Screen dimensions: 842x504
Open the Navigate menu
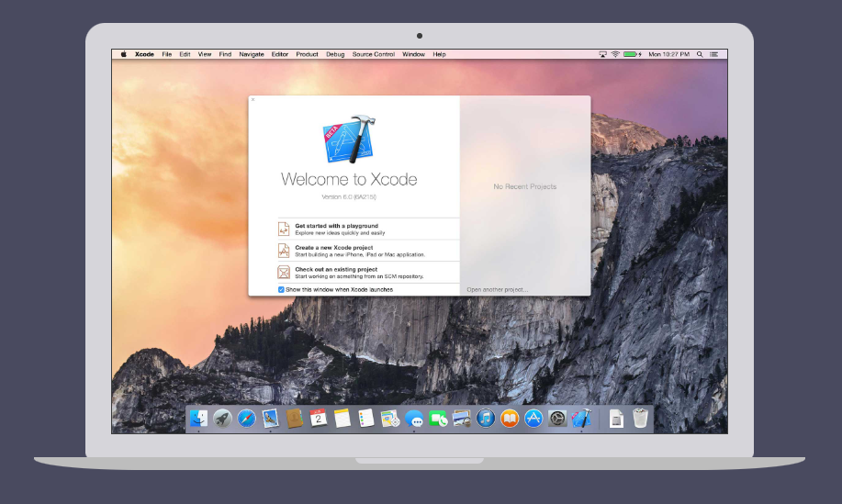pos(252,54)
